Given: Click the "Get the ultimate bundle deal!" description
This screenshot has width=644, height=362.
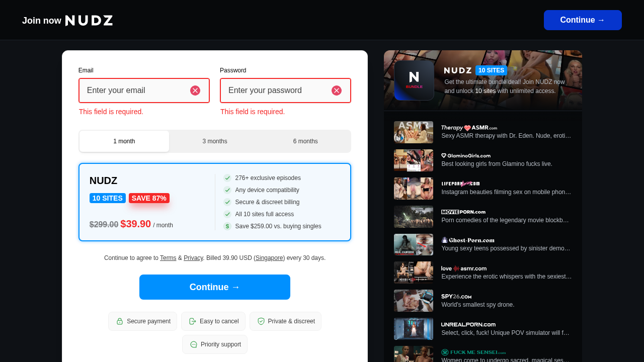Looking at the screenshot, I should 505,86.
